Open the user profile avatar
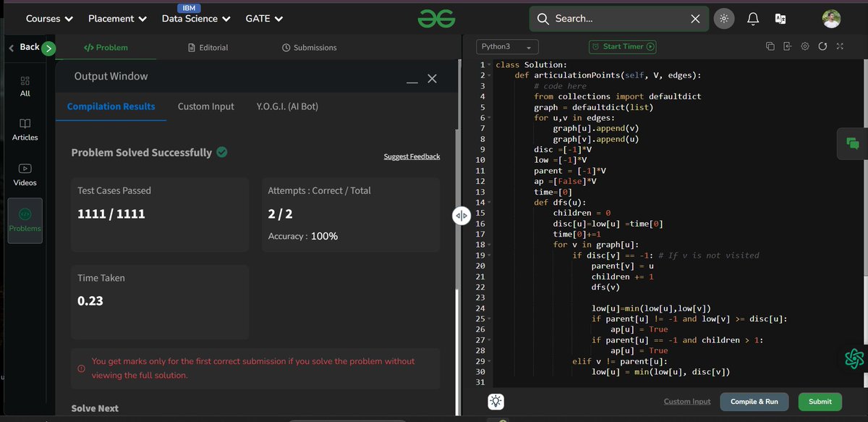This screenshot has height=422, width=868. pyautogui.click(x=832, y=19)
